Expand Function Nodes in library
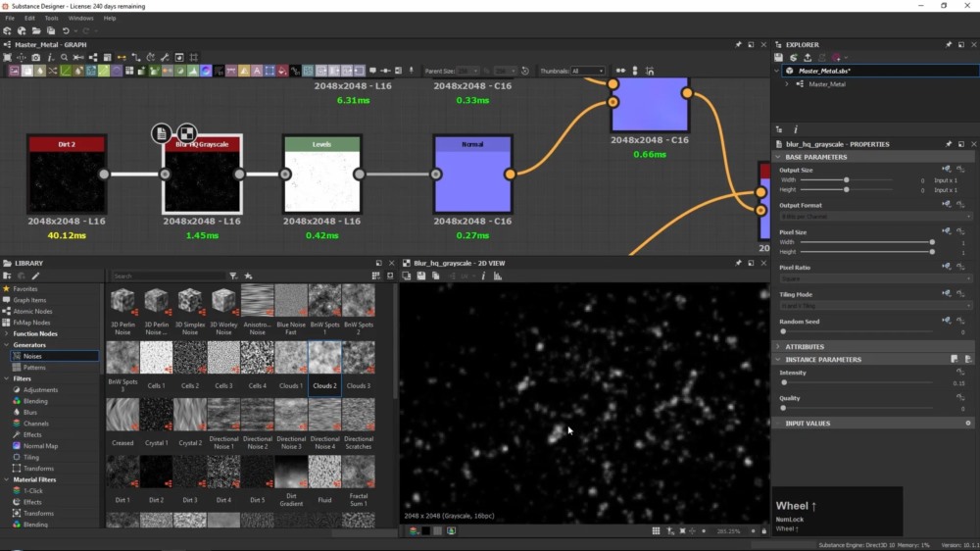This screenshot has width=980, height=551. (6, 334)
